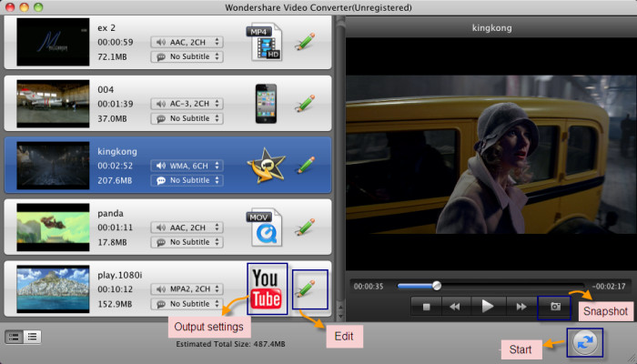Select the file name text 'panda'
The width and height of the screenshot is (637, 364).
click(110, 213)
